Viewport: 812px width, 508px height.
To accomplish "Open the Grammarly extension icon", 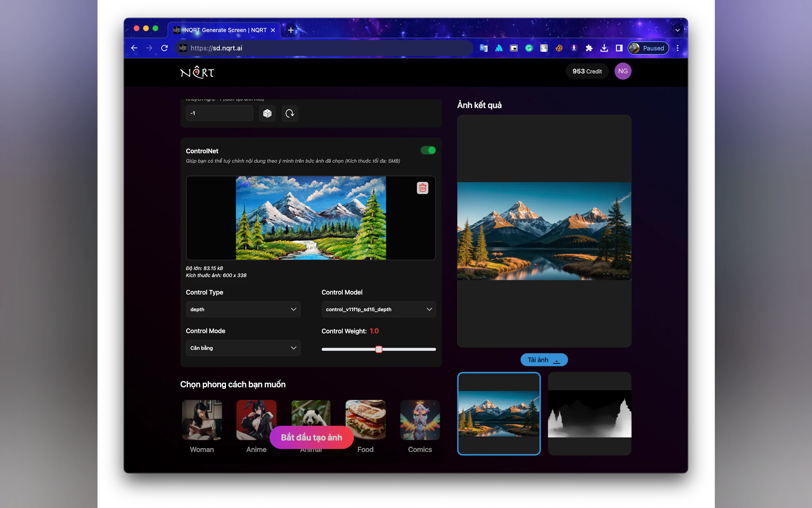I will [529, 48].
